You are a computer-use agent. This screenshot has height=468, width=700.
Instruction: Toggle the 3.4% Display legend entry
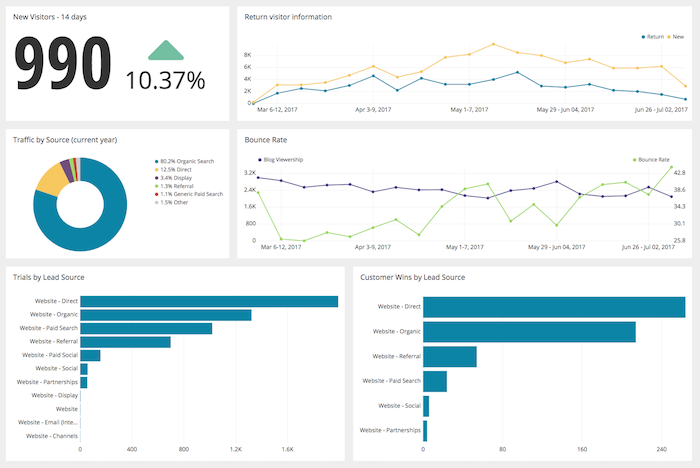tap(173, 178)
